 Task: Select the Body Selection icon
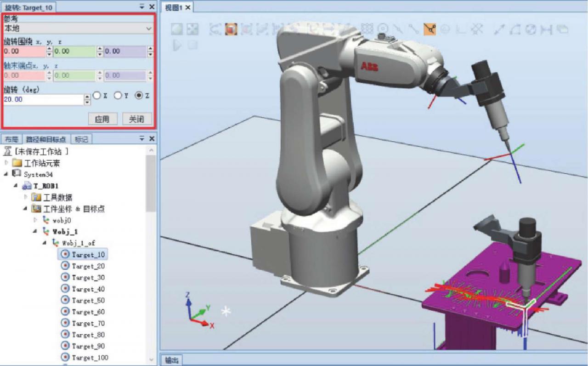pos(246,29)
